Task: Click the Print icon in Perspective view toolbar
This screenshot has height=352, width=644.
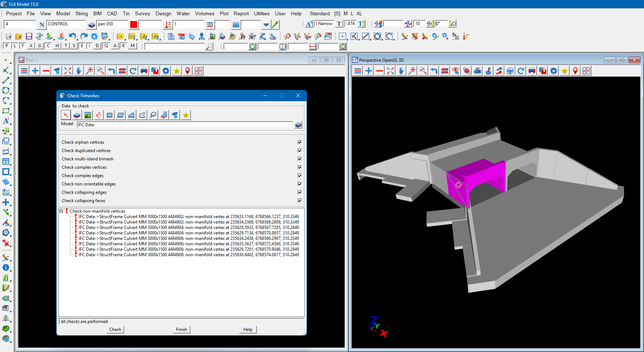Action: pos(532,71)
